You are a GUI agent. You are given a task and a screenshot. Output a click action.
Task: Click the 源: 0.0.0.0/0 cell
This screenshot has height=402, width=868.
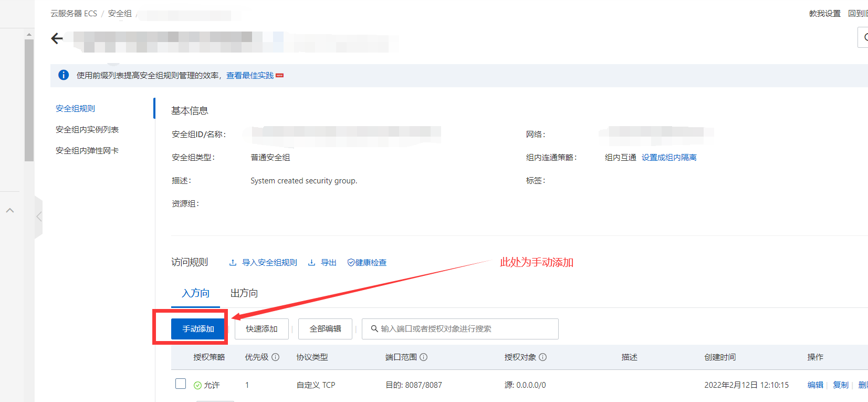pyautogui.click(x=525, y=385)
